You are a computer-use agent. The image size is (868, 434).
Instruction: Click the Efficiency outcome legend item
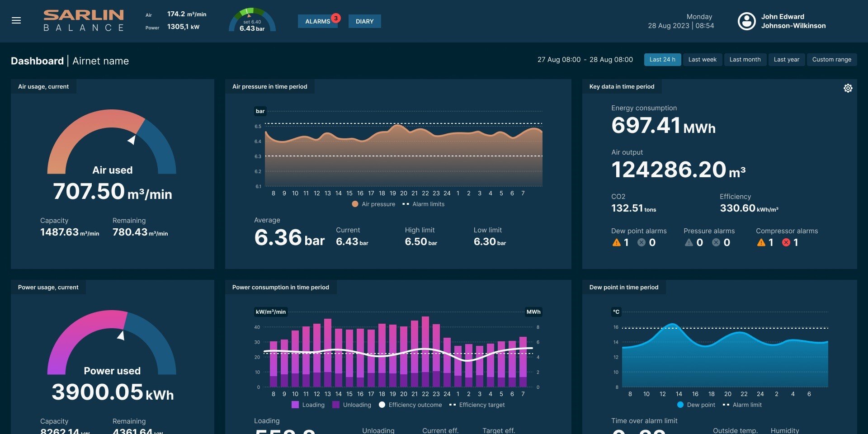(x=410, y=405)
